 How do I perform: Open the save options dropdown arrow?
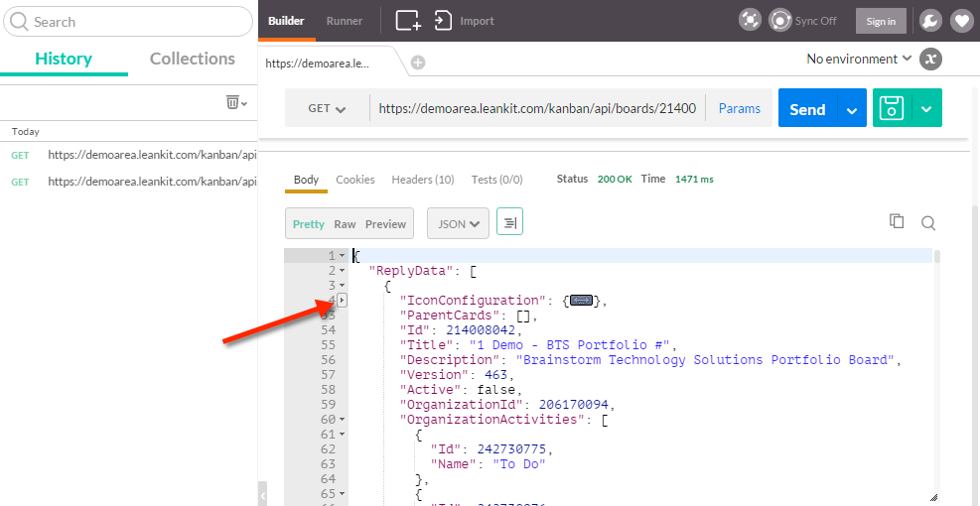926,109
